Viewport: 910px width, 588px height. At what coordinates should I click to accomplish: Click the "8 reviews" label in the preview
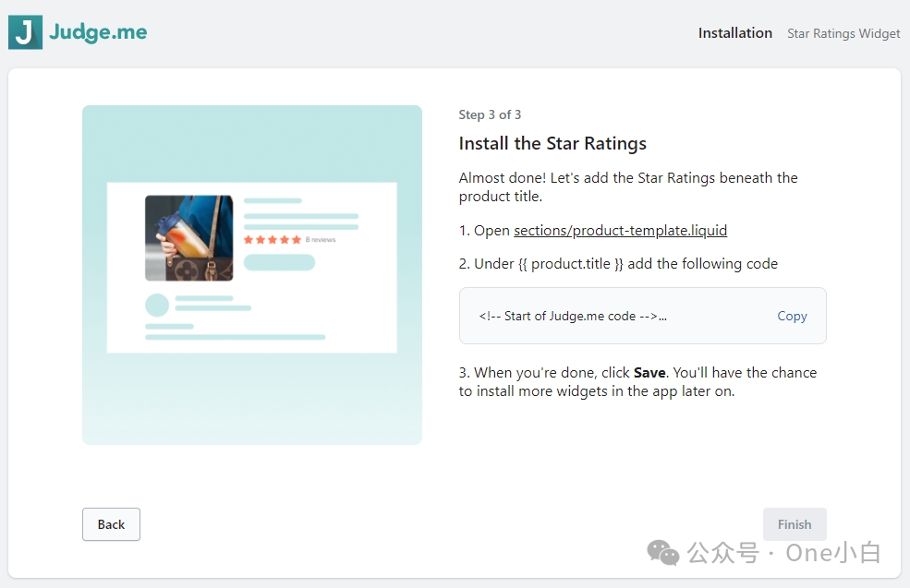point(321,240)
